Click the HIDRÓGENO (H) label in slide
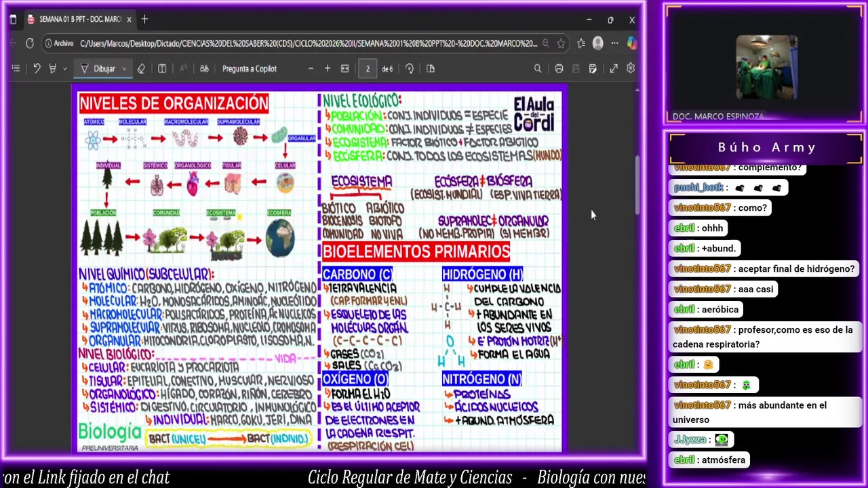868x488 pixels. (x=482, y=274)
